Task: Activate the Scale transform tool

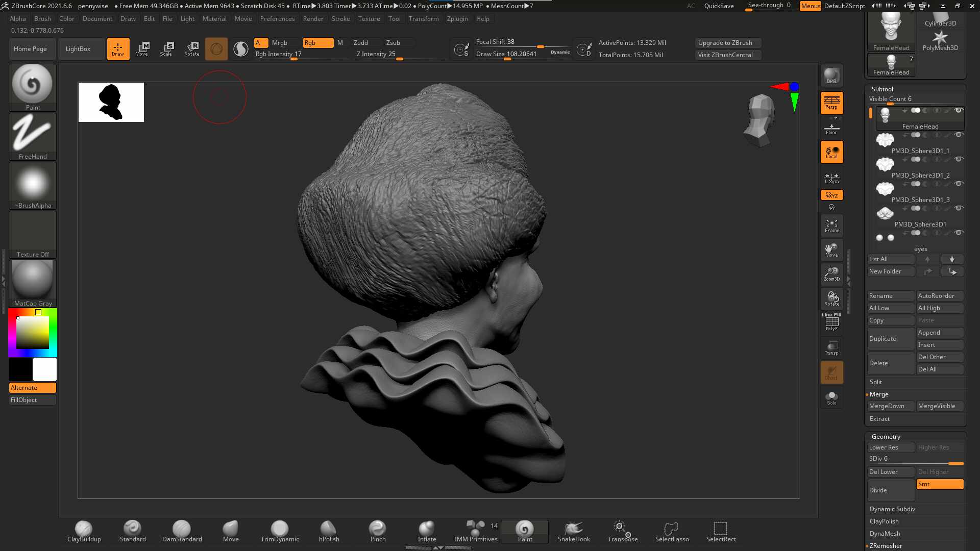Action: 166,49
